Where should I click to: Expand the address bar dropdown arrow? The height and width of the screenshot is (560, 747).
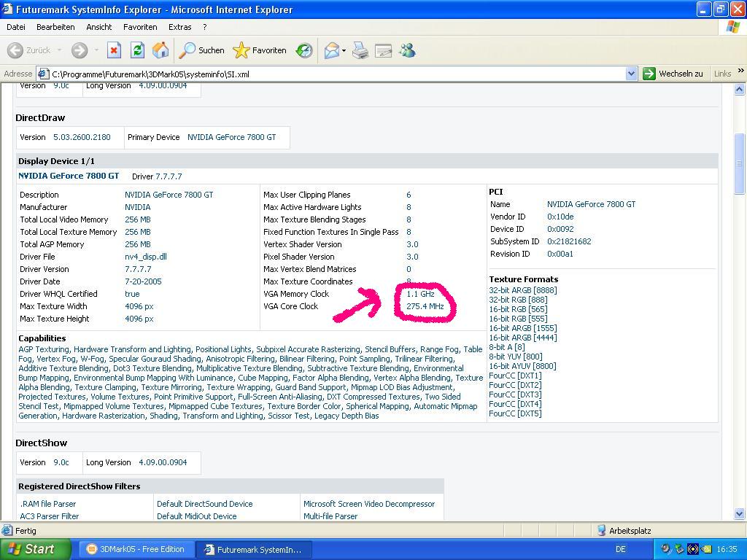(631, 74)
